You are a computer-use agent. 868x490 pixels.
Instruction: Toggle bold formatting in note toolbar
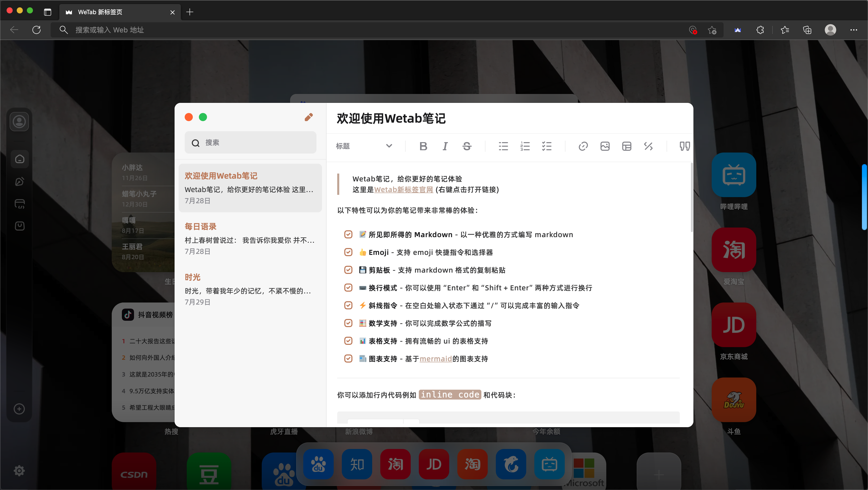click(x=423, y=146)
